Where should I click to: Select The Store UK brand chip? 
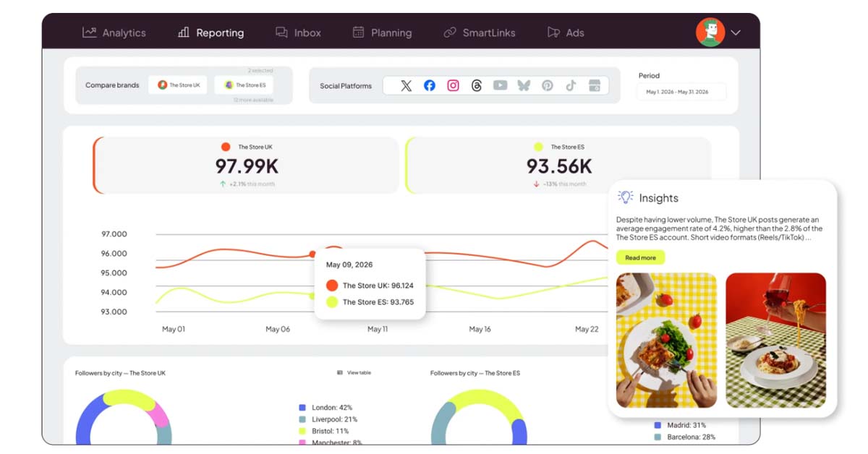tap(179, 85)
